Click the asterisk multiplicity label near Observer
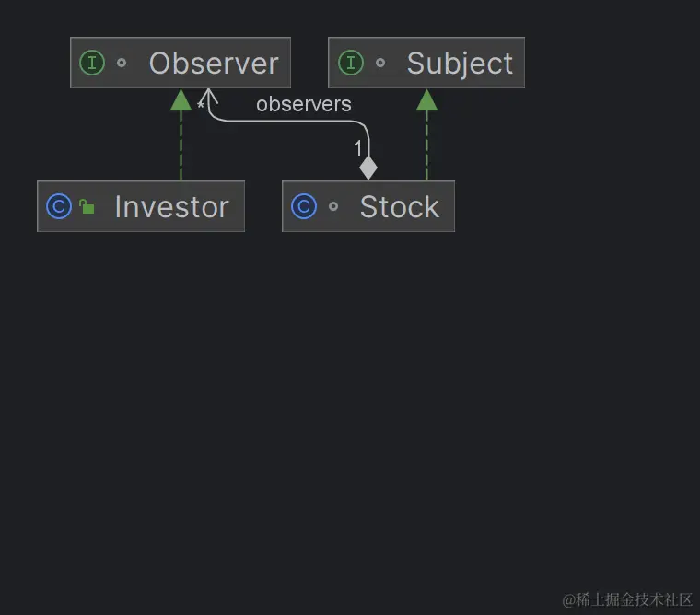Viewport: 700px width, 615px height. click(x=200, y=107)
